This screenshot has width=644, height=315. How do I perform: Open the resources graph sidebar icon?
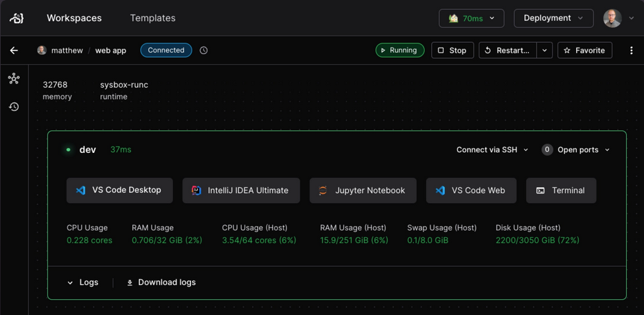pos(14,78)
